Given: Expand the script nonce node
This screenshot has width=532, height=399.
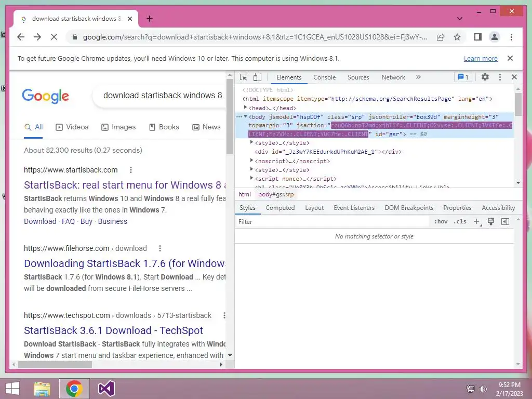Looking at the screenshot, I should click(251, 178).
